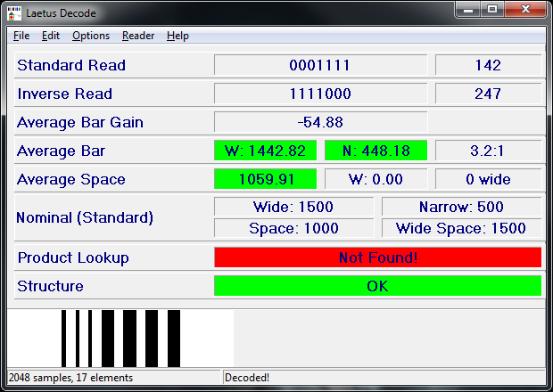553x392 pixels.
Task: Open the Reader menu
Action: pyautogui.click(x=138, y=36)
